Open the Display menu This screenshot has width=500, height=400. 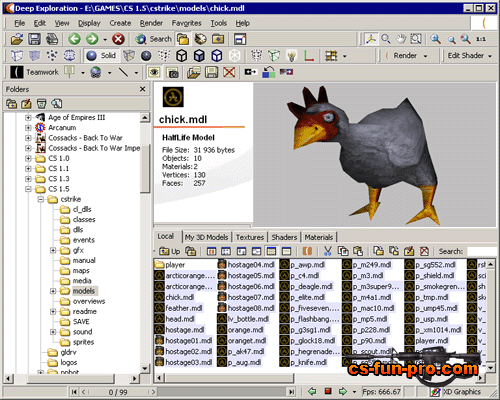(x=89, y=23)
